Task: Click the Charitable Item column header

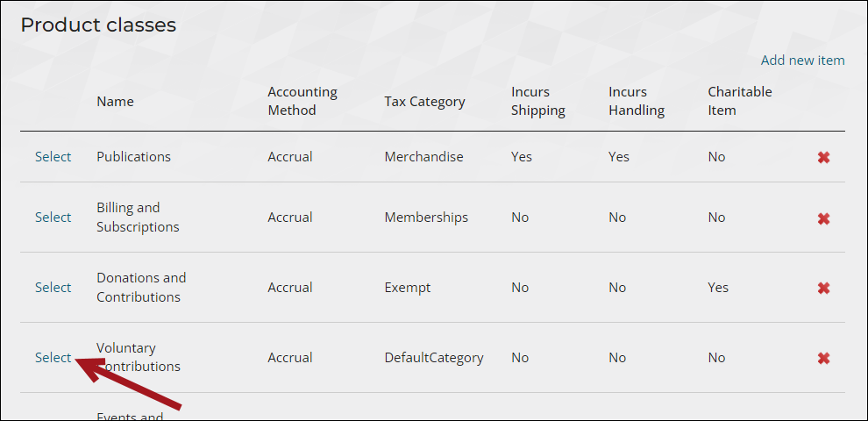Action: 740,101
